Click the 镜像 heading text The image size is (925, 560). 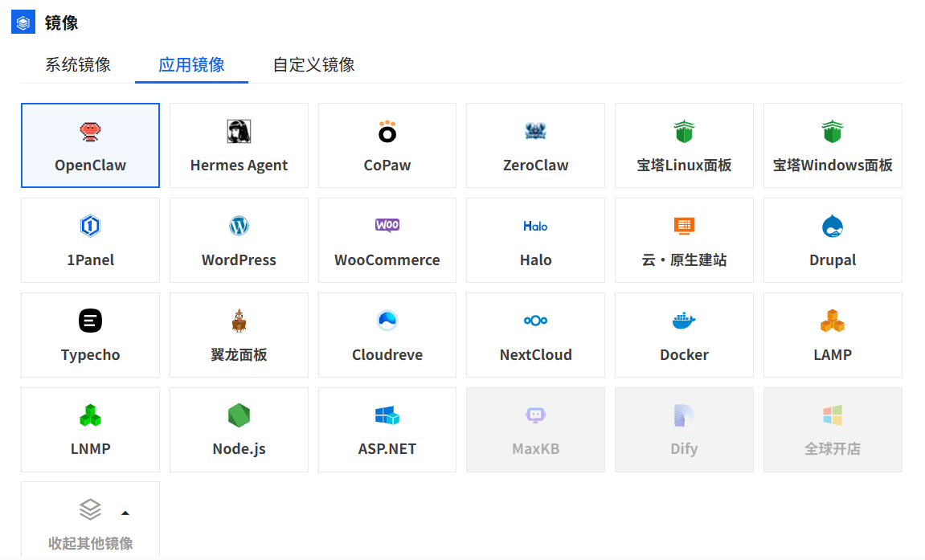[x=61, y=23]
